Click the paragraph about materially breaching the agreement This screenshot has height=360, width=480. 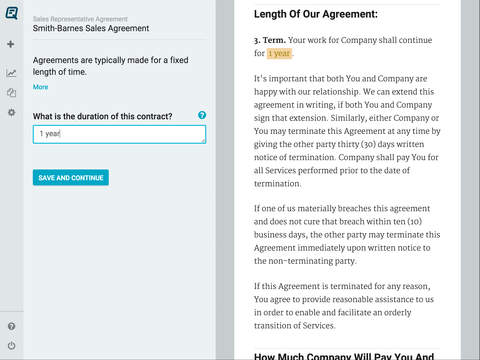pos(347,235)
